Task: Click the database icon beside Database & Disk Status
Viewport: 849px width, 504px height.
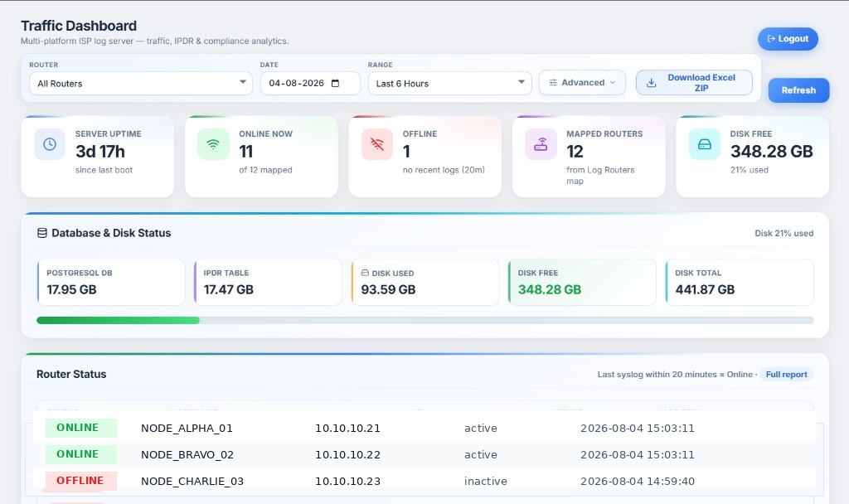Action: point(41,233)
